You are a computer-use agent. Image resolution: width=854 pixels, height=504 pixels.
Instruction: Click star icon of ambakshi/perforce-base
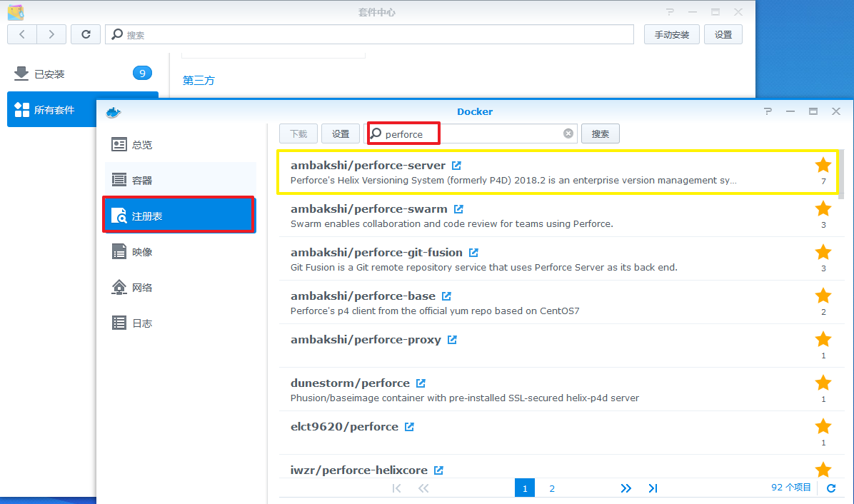pos(823,296)
